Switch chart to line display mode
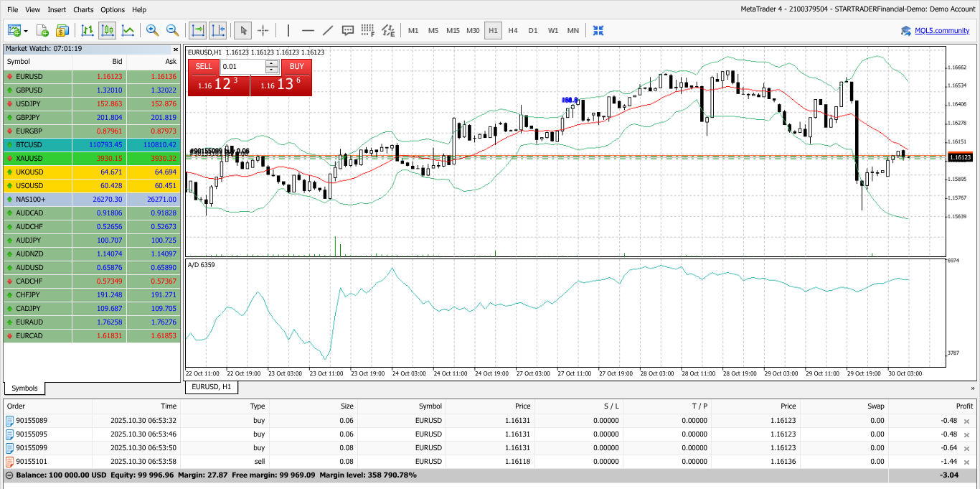 coord(128,30)
